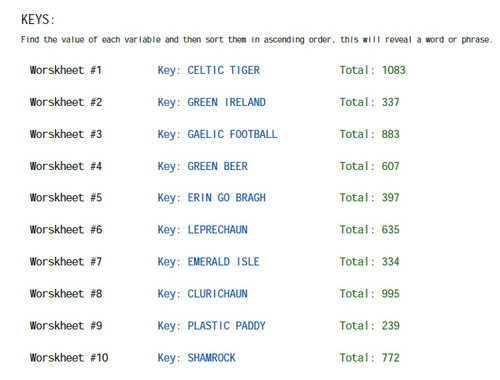Image resolution: width=500 pixels, height=380 pixels.
Task: Click Total: 337 value
Action: tap(370, 102)
